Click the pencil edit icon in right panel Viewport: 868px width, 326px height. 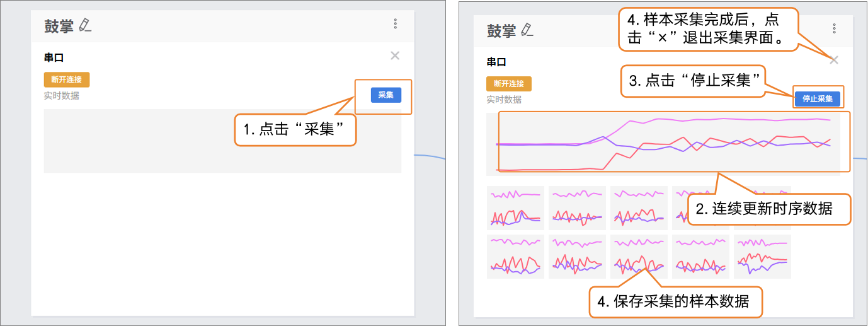528,30
